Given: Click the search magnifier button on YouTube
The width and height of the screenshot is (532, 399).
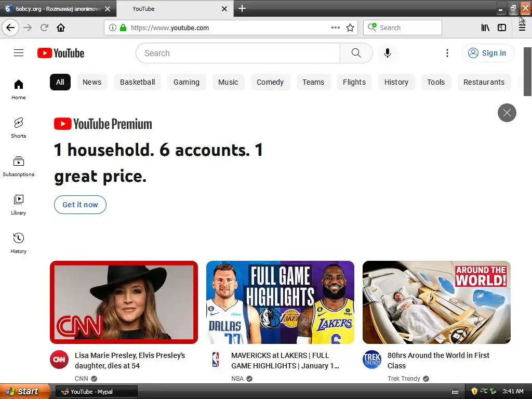Looking at the screenshot, I should 356,53.
